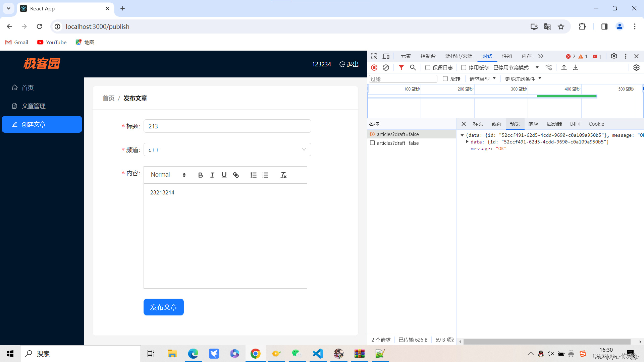Switch to the 响应 tab in DevTools
Image resolution: width=644 pixels, height=362 pixels.
[533, 124]
